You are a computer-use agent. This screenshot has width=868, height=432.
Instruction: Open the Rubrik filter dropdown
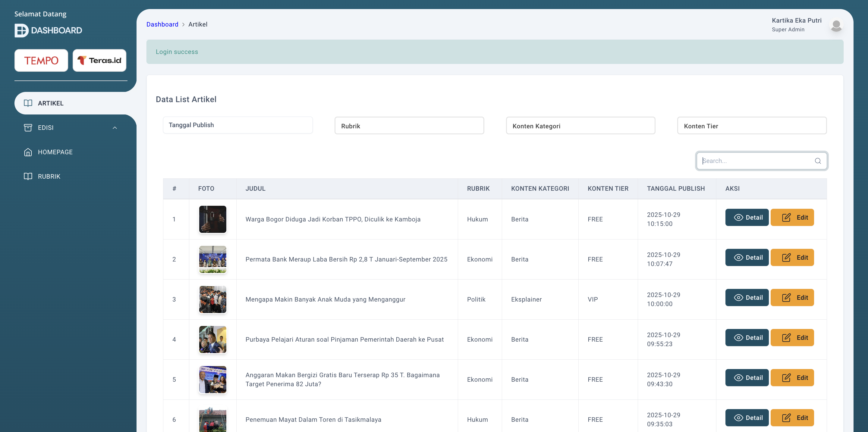(409, 126)
